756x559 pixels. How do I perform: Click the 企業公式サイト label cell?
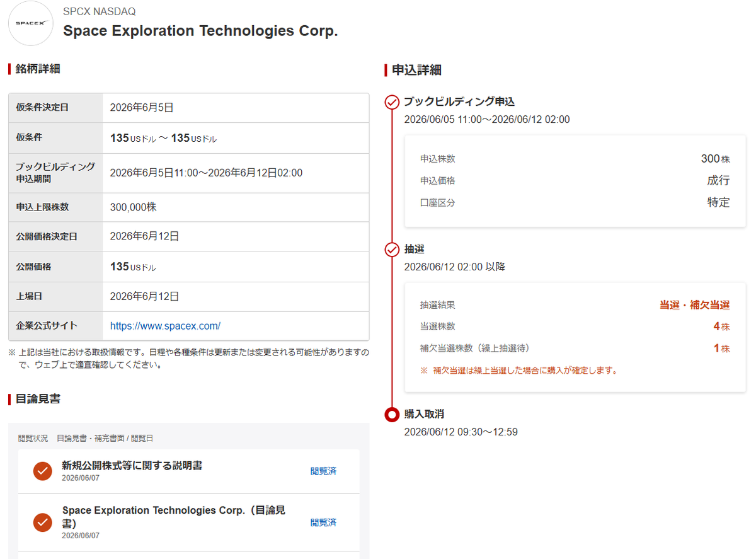[55, 326]
